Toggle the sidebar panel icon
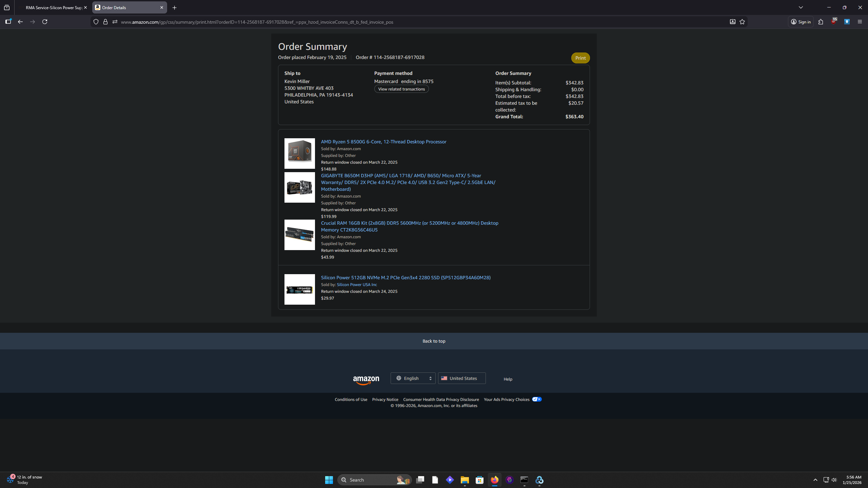Viewport: 868px width, 488px height. pos(8,22)
